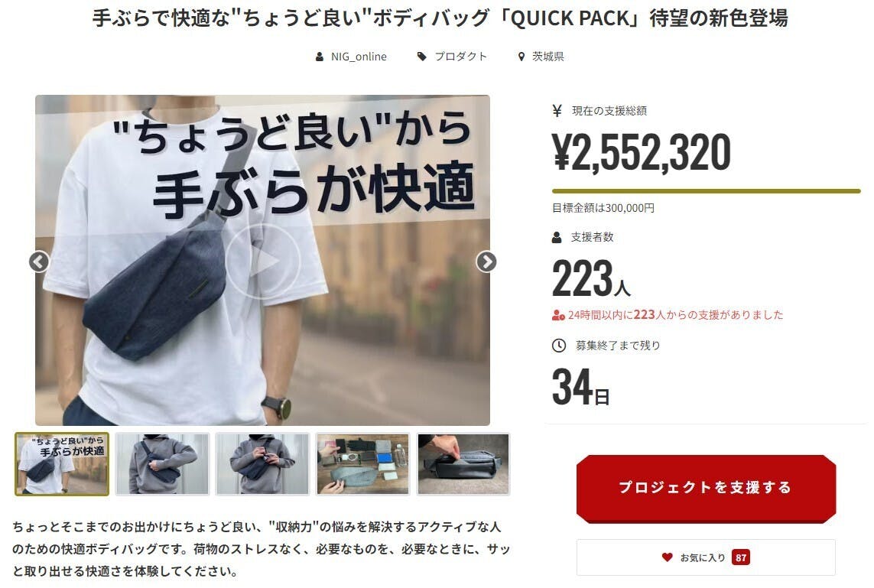Click the funding progress bar
874x588 pixels.
coord(706,191)
